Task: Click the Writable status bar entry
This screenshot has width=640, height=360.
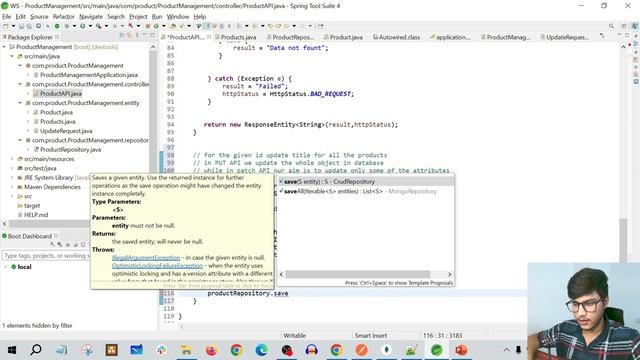Action: pos(294,336)
